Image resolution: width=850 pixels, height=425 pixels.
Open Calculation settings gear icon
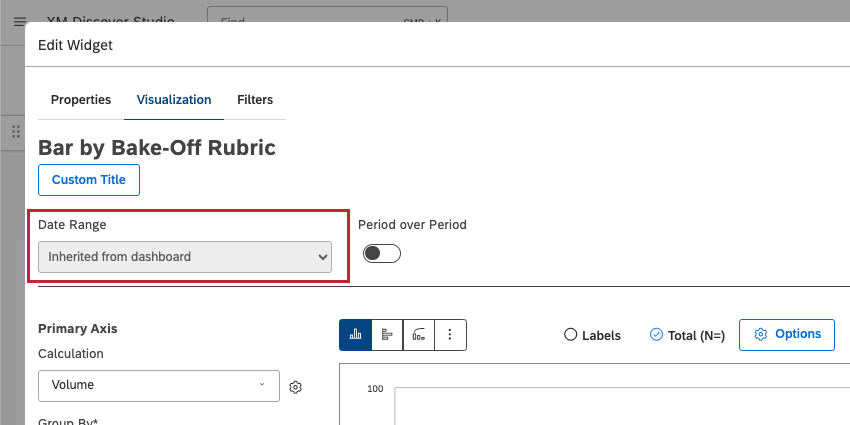tap(295, 387)
